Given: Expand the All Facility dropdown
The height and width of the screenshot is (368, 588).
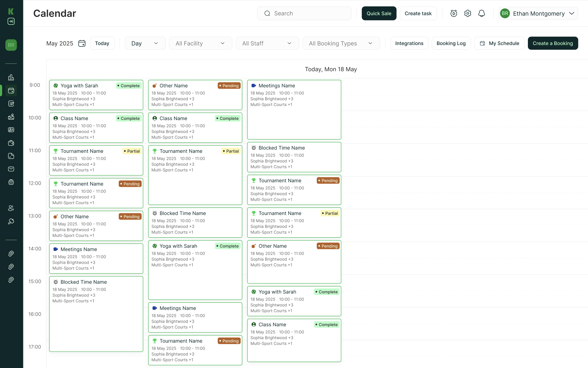Looking at the screenshot, I should click(201, 43).
